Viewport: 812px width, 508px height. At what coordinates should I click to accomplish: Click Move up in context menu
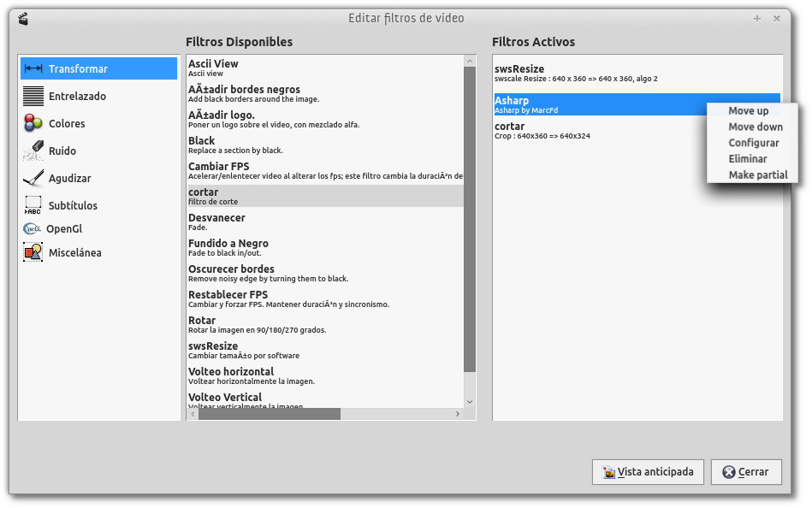(x=748, y=111)
